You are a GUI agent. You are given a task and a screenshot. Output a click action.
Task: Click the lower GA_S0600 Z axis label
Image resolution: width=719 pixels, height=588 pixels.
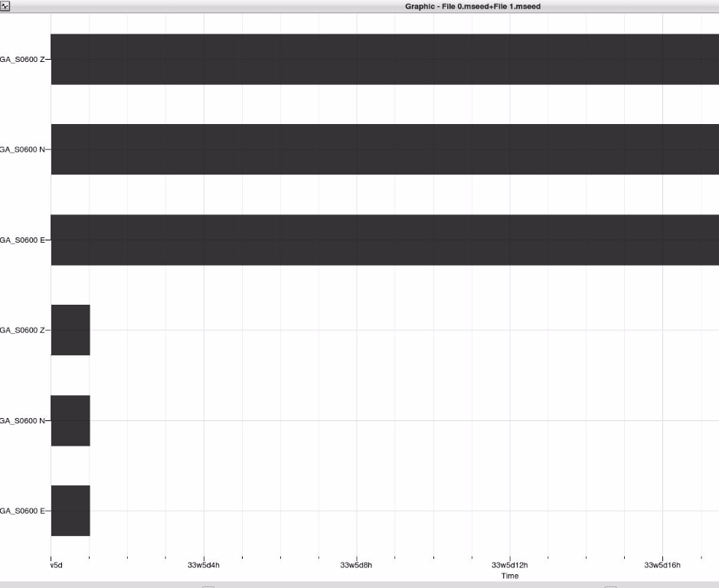22,330
